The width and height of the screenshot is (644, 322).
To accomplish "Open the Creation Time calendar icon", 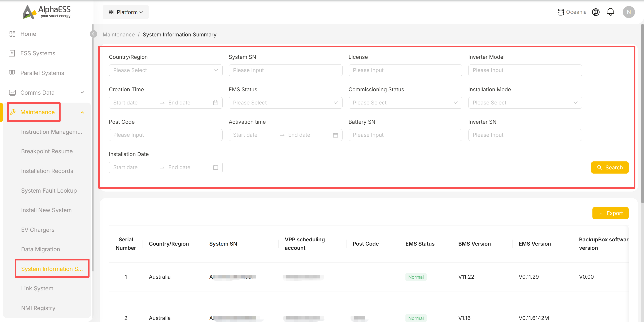I will point(216,103).
